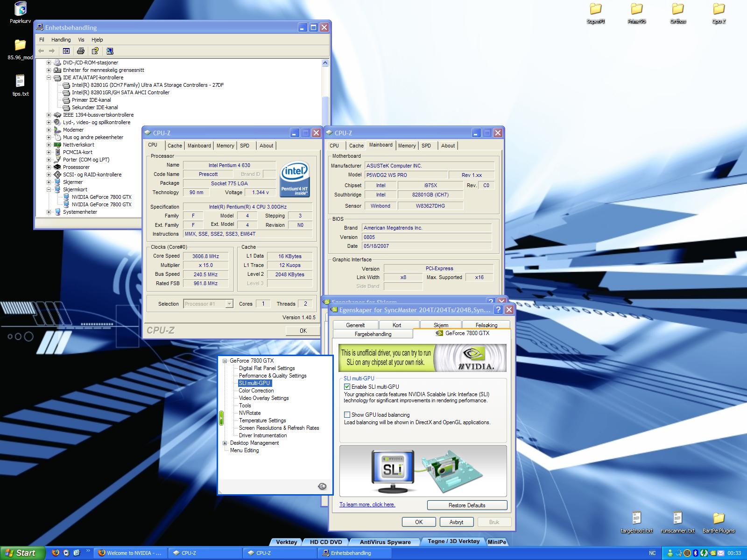Click Avbryt in SyncMaster dialog

click(456, 522)
